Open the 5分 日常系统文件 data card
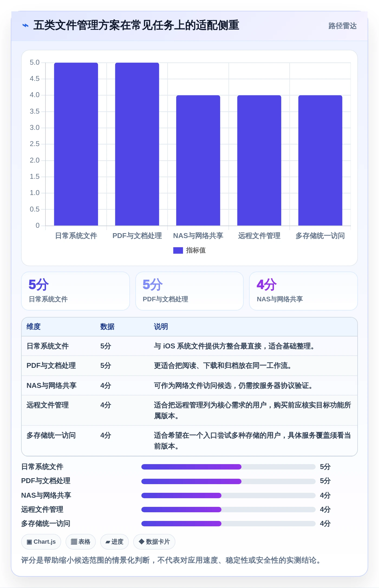This screenshot has height=588, width=379. [76, 291]
